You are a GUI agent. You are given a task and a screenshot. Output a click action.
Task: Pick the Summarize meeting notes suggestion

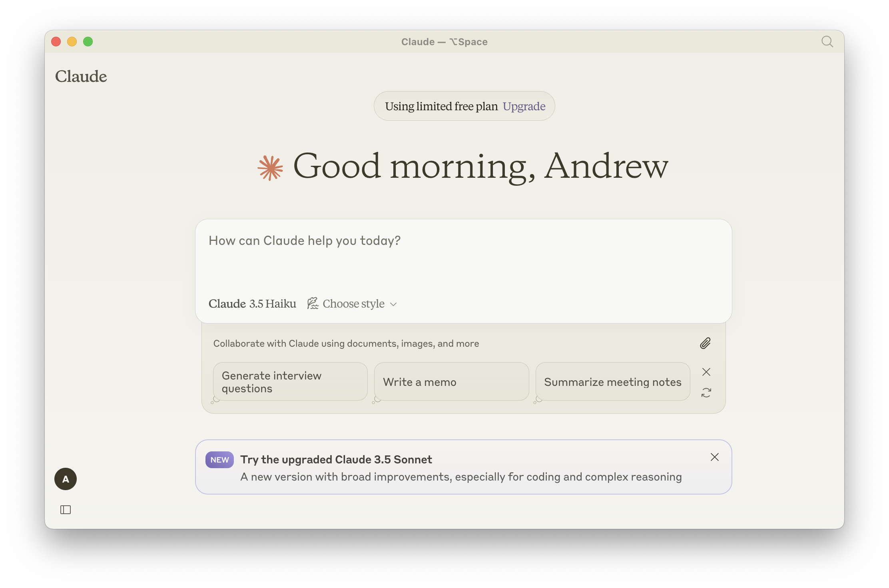[612, 382]
